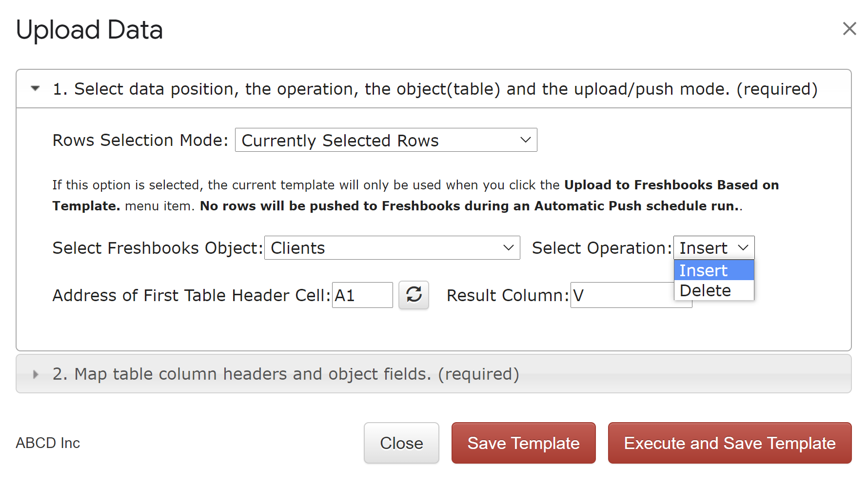Image resolution: width=868 pixels, height=489 pixels.
Task: Click the chevron arrow of Freshbooks Object select
Action: pyautogui.click(x=508, y=248)
